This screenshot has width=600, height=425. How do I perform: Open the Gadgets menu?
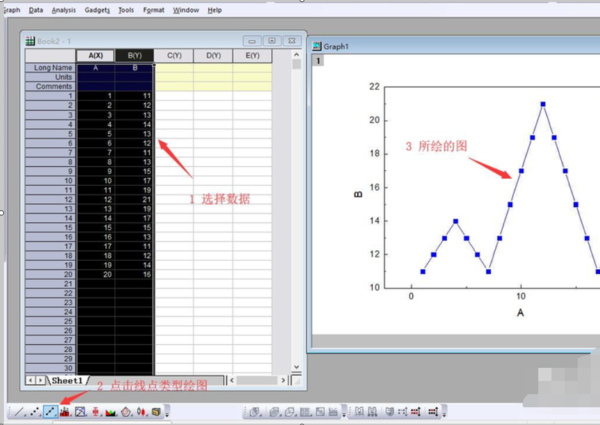pyautogui.click(x=97, y=10)
